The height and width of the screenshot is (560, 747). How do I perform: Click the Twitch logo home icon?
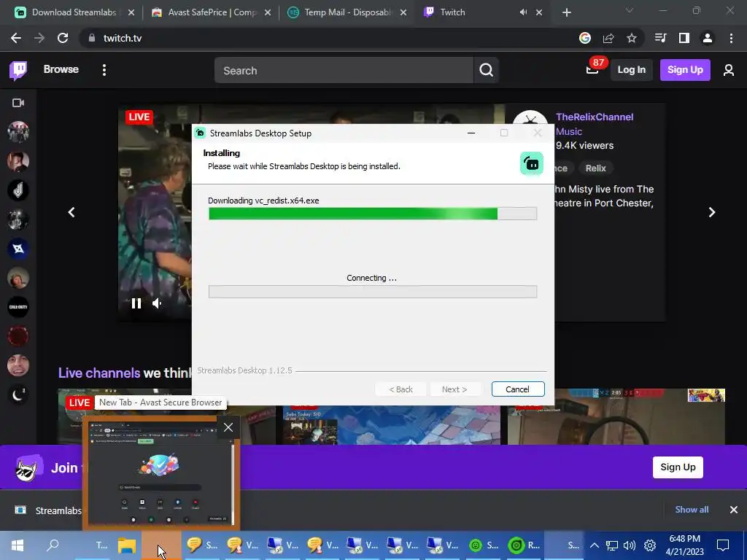tap(18, 70)
